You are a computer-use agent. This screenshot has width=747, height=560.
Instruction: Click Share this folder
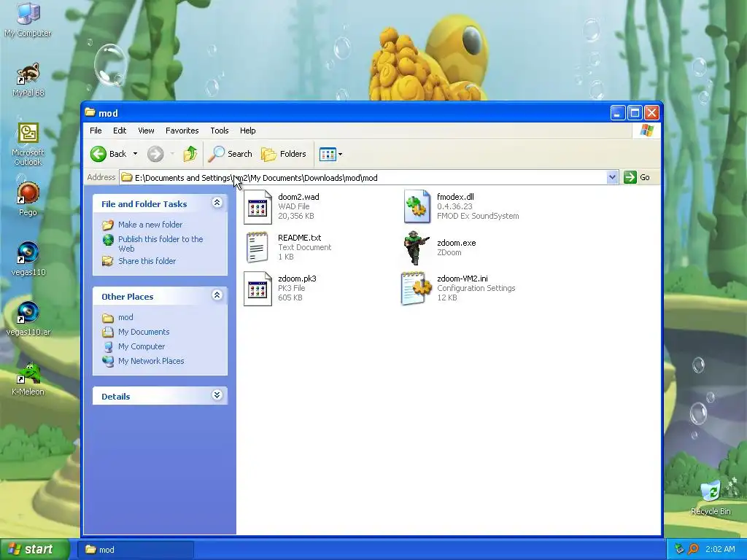coord(147,261)
